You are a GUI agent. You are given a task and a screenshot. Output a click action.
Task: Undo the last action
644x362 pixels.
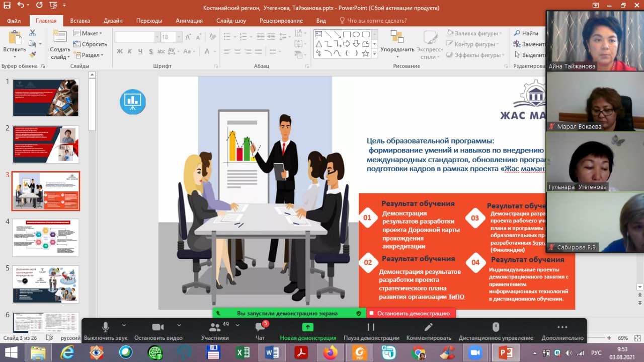tap(20, 6)
